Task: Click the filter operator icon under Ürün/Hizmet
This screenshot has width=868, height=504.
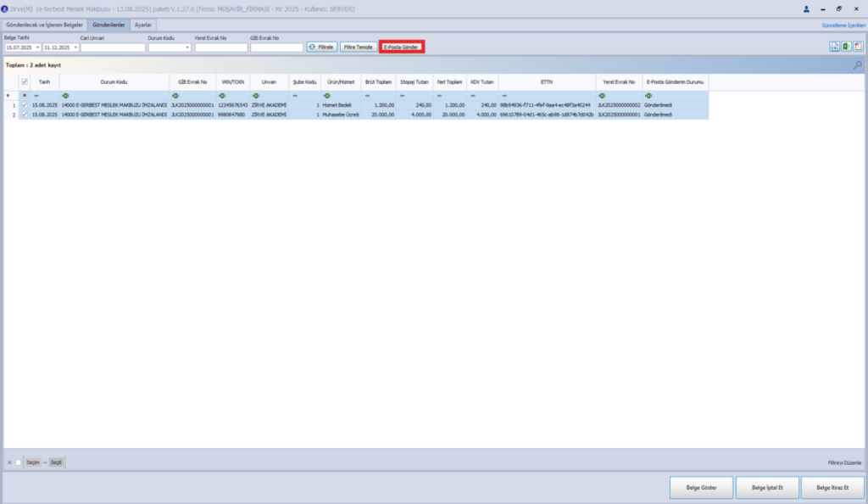Action: [x=326, y=96]
